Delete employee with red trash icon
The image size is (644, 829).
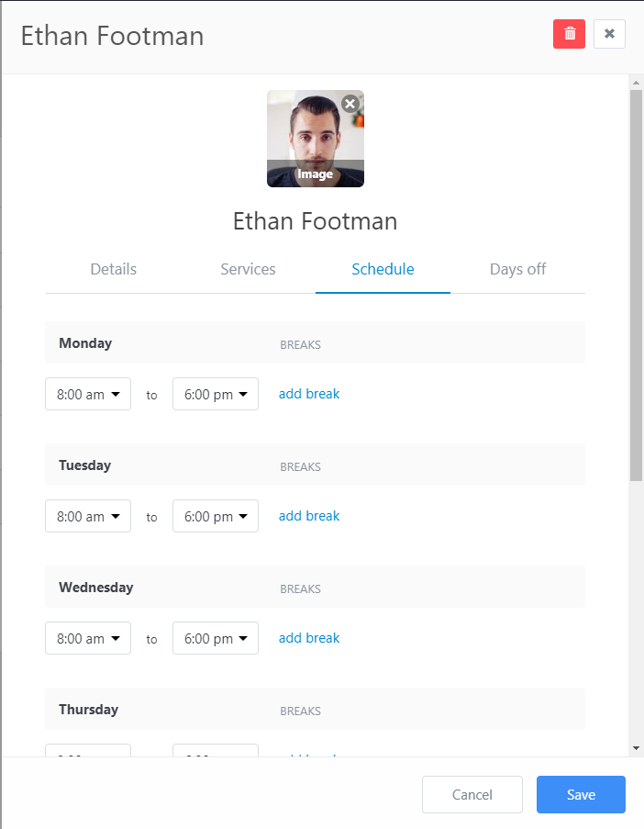(569, 34)
